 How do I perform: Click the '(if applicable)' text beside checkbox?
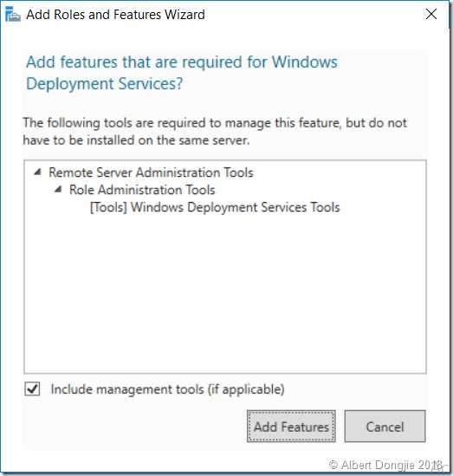(x=246, y=389)
